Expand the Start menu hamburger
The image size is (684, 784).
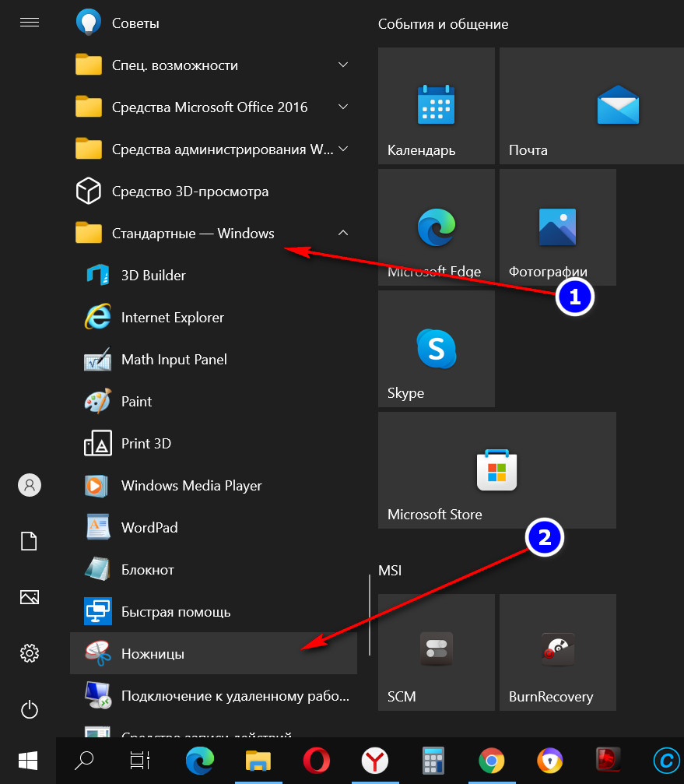(x=30, y=23)
